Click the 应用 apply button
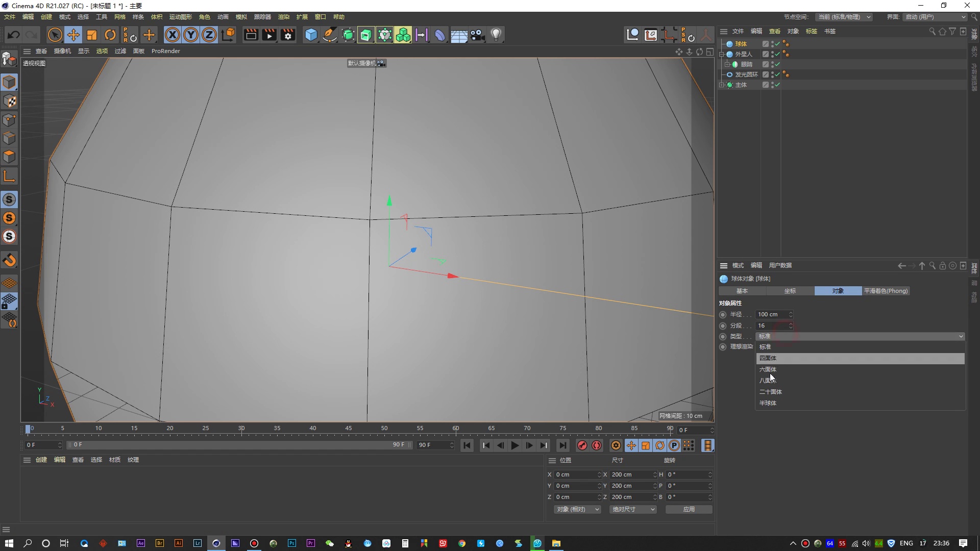This screenshot has width=980, height=551. 689,509
